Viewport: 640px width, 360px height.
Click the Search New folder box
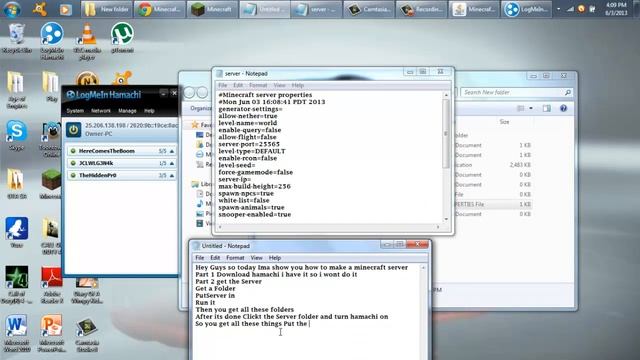516,93
